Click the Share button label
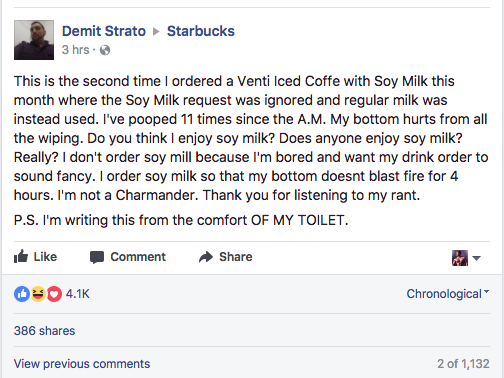 click(236, 257)
